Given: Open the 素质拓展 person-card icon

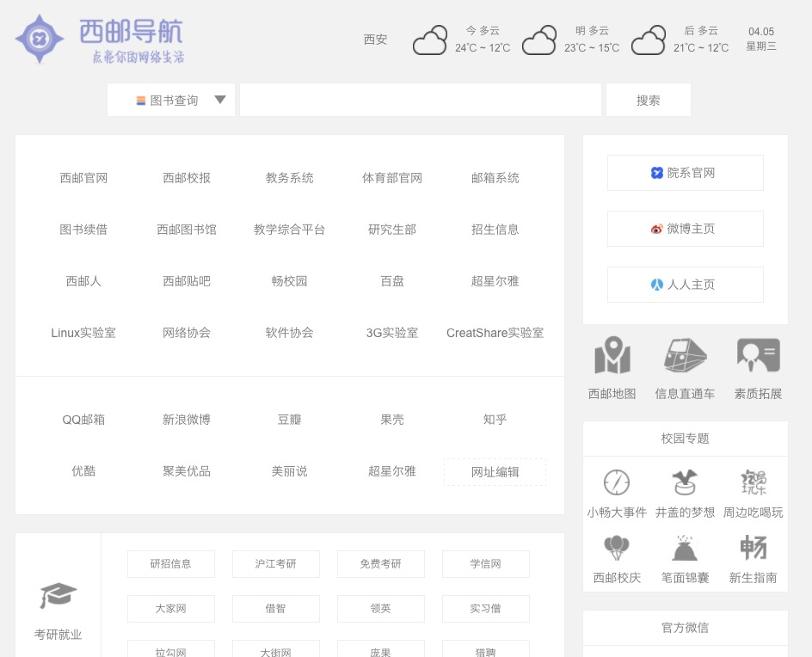Looking at the screenshot, I should 758,355.
